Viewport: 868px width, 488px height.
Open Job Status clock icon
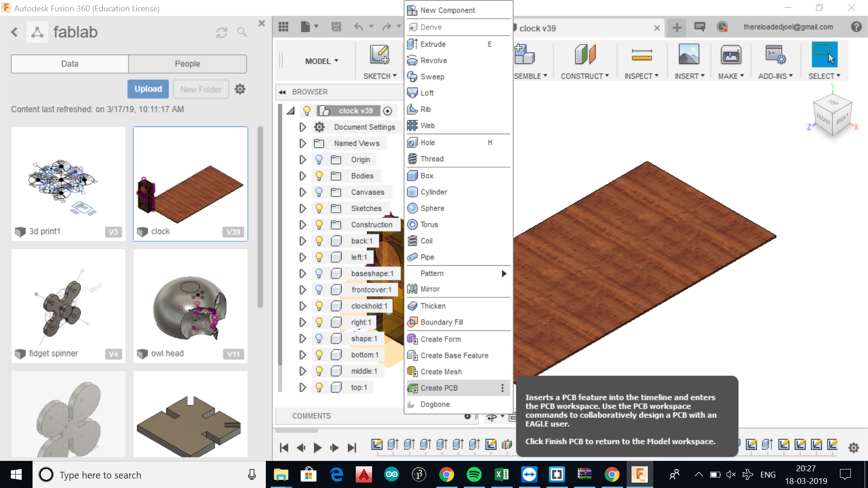pos(722,27)
